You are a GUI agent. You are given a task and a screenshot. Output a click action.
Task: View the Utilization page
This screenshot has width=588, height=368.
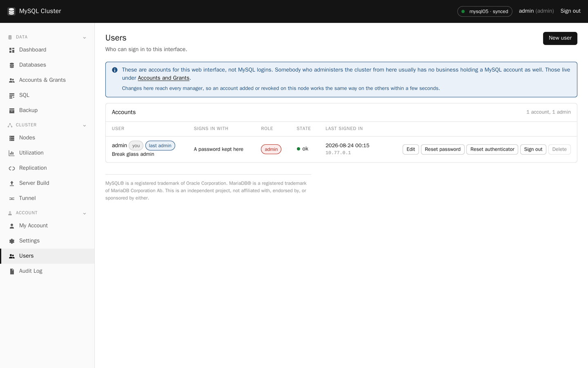tap(47, 153)
